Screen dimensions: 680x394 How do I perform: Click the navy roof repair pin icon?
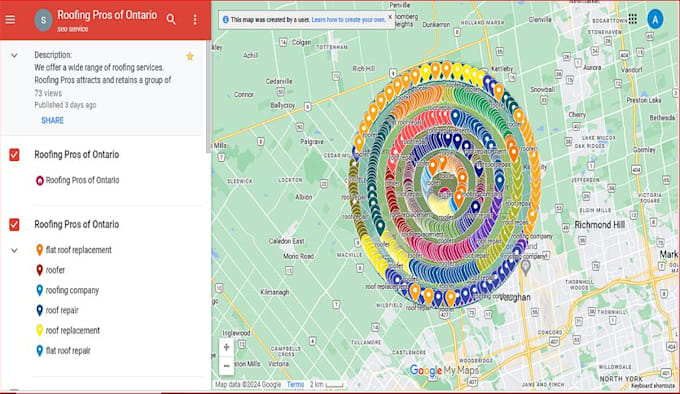pyautogui.click(x=39, y=310)
